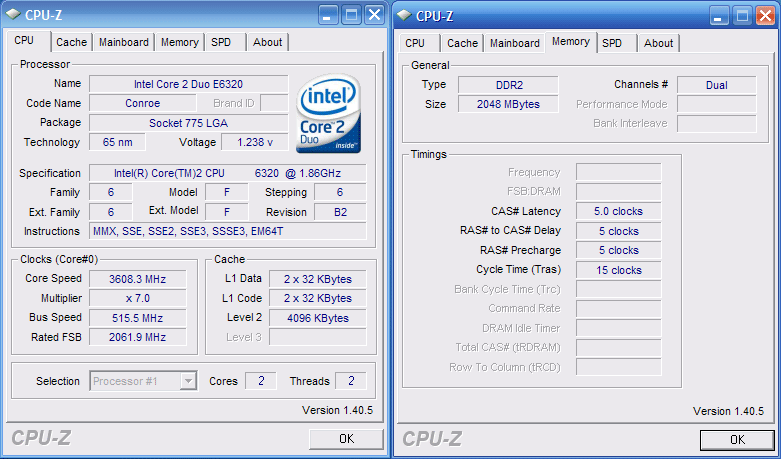Click Version 1.40.5 text in left window
This screenshot has height=459, width=781.
(x=337, y=410)
